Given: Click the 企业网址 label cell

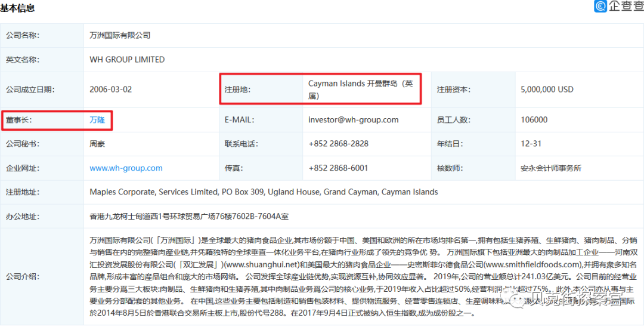Looking at the screenshot, I should pos(42,168).
